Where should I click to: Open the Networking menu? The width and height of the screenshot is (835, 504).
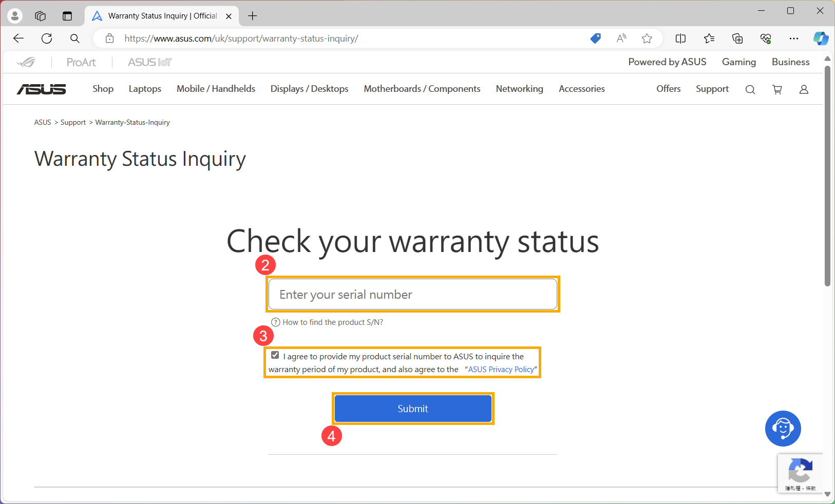coord(519,89)
